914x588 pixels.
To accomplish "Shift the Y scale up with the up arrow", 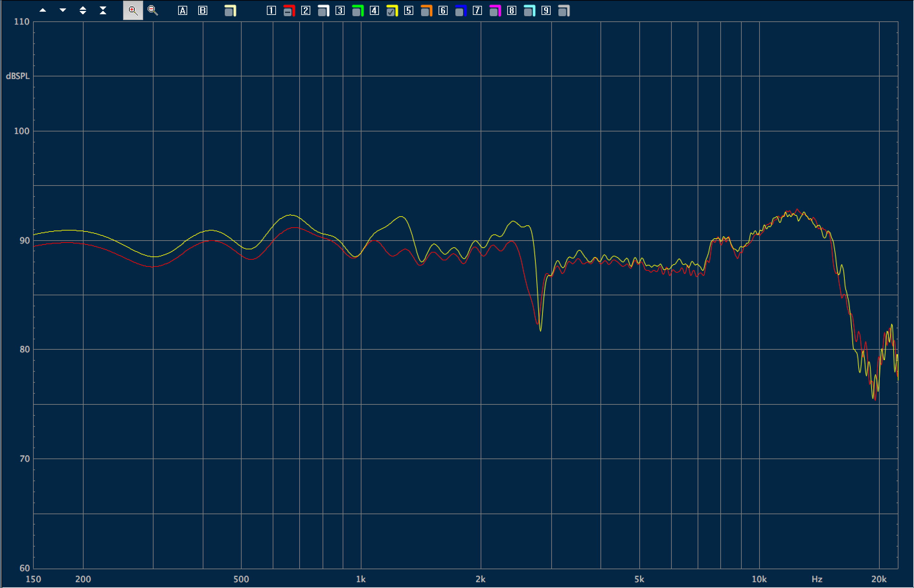I will click(43, 11).
